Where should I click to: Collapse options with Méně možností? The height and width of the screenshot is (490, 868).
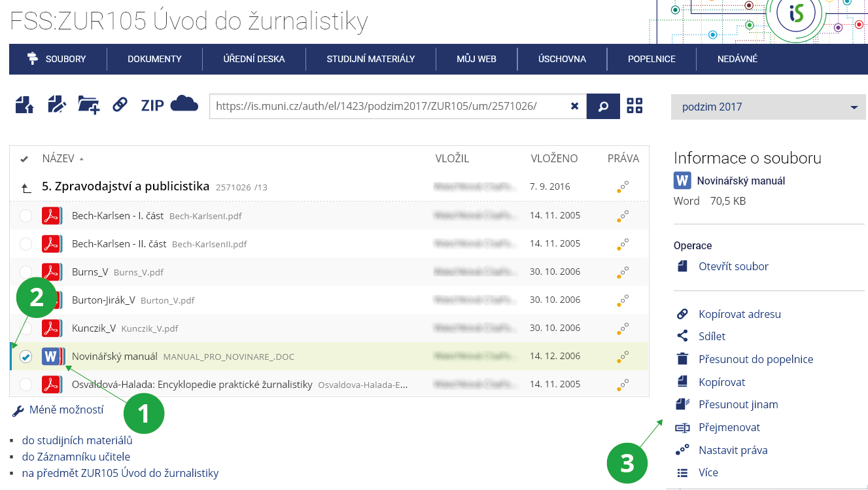(x=65, y=410)
